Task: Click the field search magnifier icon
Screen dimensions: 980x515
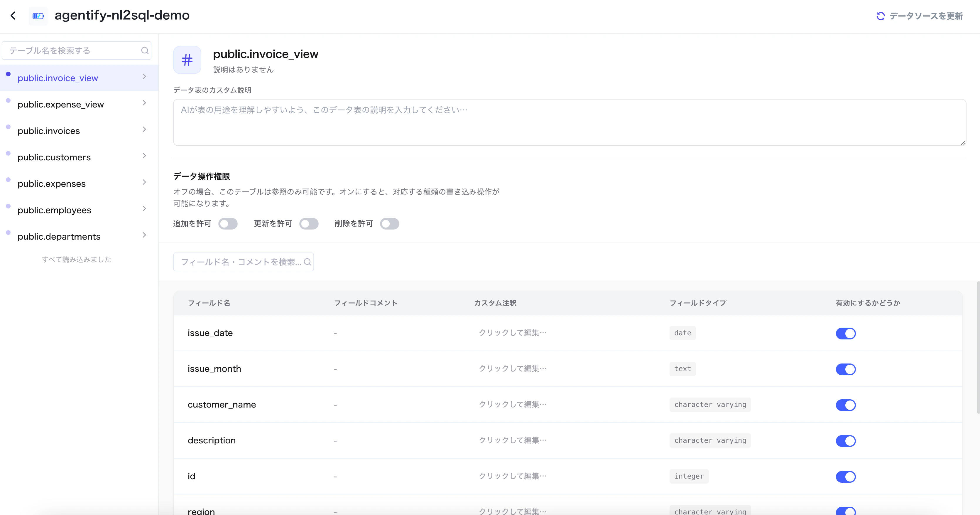Action: tap(307, 262)
